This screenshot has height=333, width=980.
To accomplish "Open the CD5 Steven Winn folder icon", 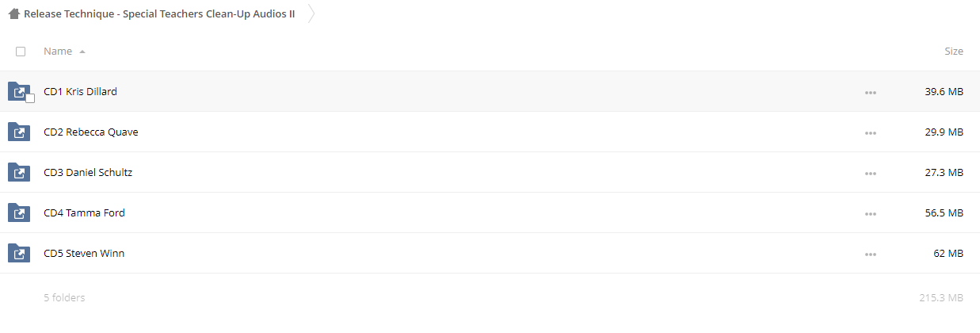I will (19, 253).
